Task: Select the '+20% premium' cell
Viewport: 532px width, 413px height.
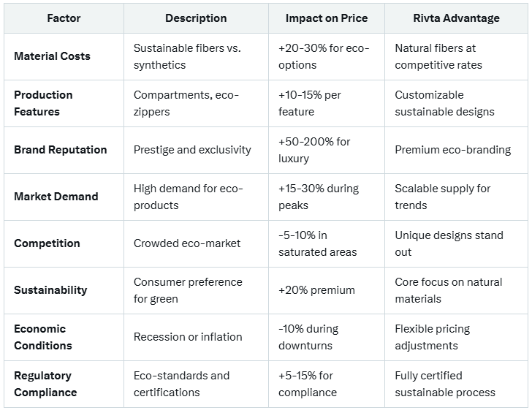Action: point(316,290)
